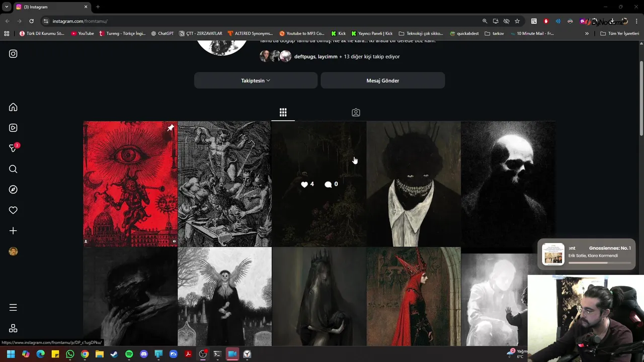Open the zoom magnifier icon in address bar
The height and width of the screenshot is (362, 644).
click(485, 21)
